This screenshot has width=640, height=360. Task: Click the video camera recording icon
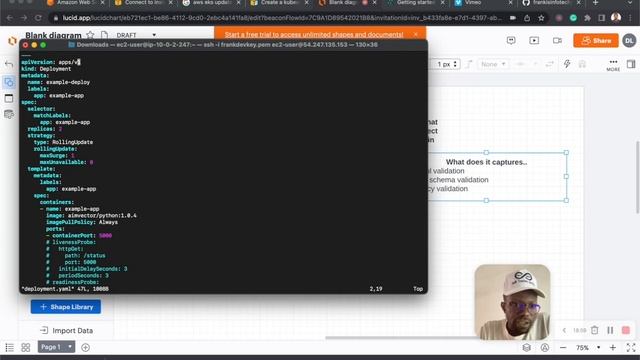tap(557, 40)
